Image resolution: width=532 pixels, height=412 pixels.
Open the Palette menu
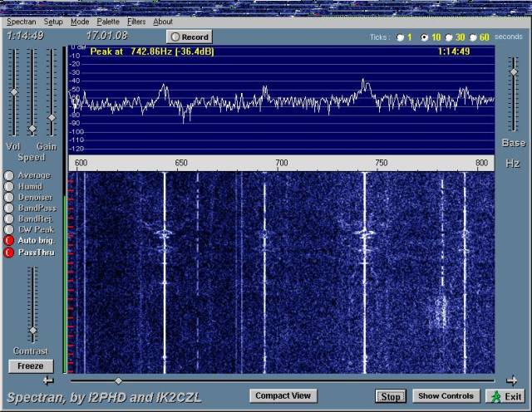pos(108,22)
